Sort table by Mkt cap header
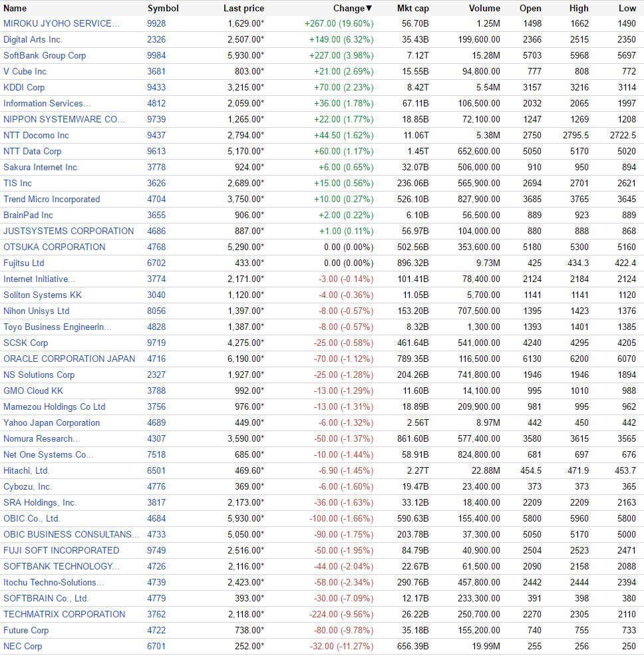The width and height of the screenshot is (644, 656). (412, 9)
